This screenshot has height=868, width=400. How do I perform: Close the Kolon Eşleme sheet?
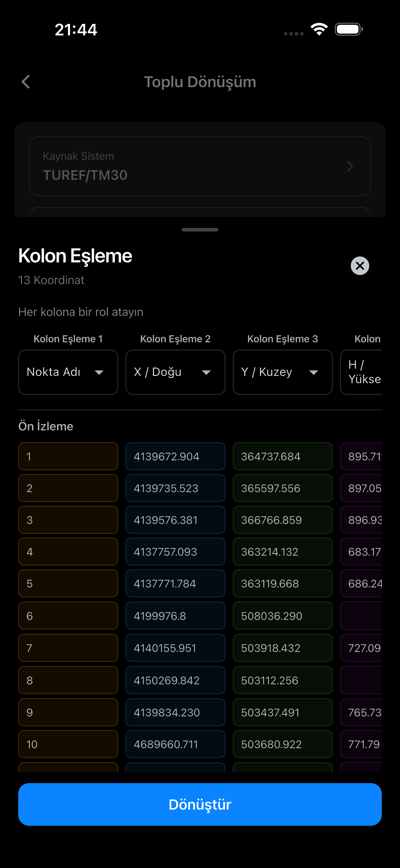coord(359,265)
